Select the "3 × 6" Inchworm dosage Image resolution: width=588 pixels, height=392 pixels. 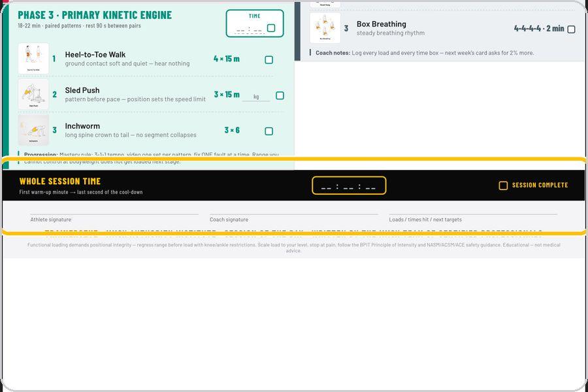pyautogui.click(x=232, y=130)
